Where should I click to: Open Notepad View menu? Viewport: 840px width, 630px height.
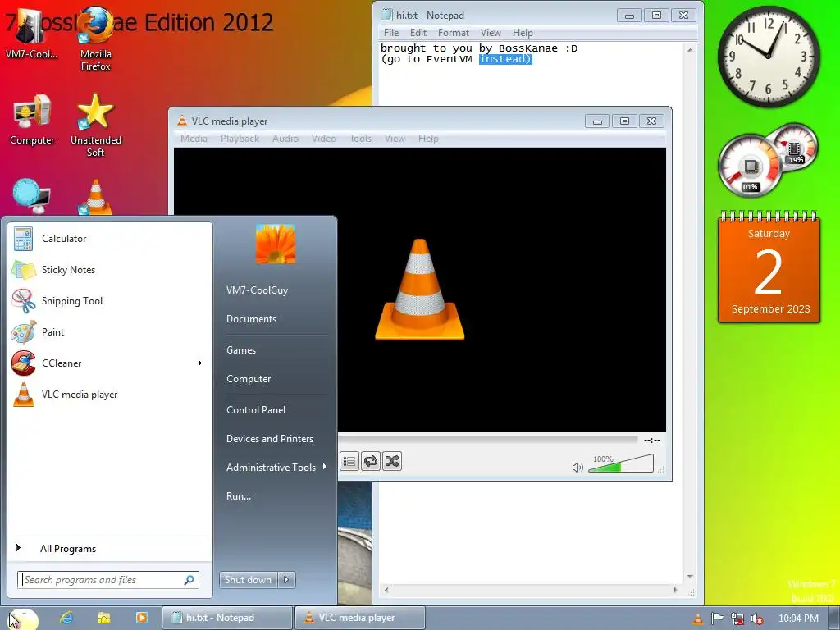click(x=491, y=33)
